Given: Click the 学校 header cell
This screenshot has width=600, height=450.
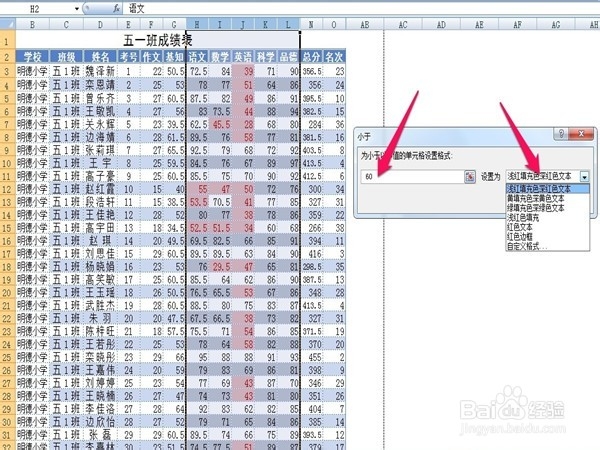Looking at the screenshot, I should coord(32,57).
